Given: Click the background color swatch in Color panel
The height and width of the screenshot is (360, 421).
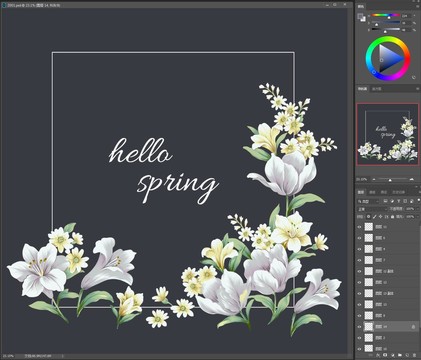Looking at the screenshot, I should pos(363,19).
